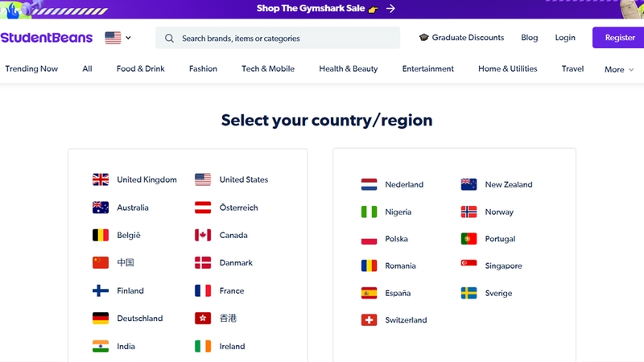The width and height of the screenshot is (644, 362).
Task: Click the New Zealand flag icon
Action: click(x=469, y=184)
